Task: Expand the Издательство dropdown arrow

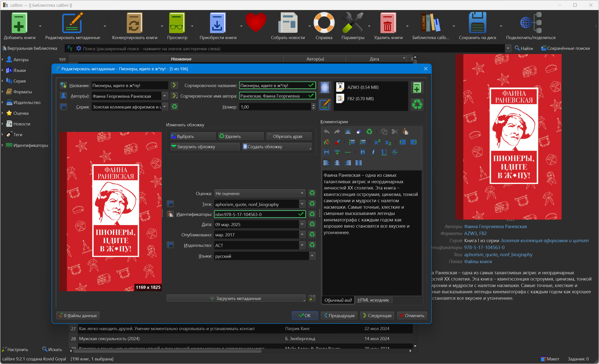Action: (x=302, y=245)
